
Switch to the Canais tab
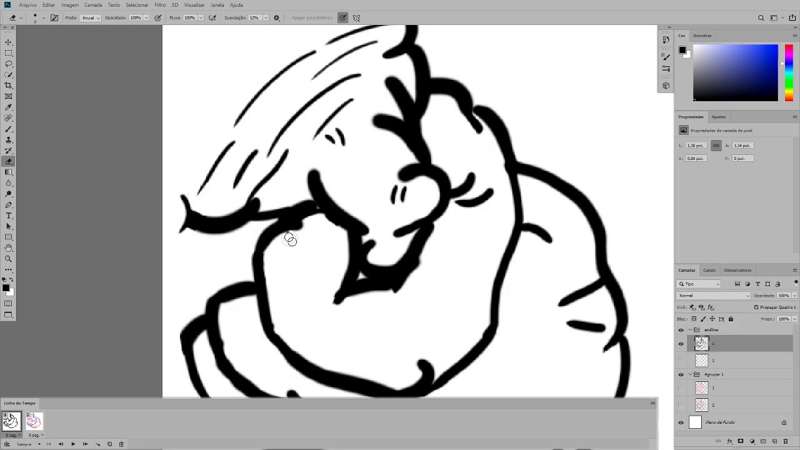(x=709, y=270)
